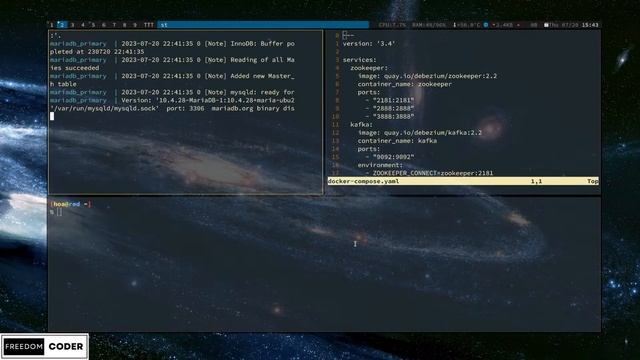This screenshot has width=640, height=360.
Task: Switch to workspace tag 7
Action: pyautogui.click(x=114, y=25)
